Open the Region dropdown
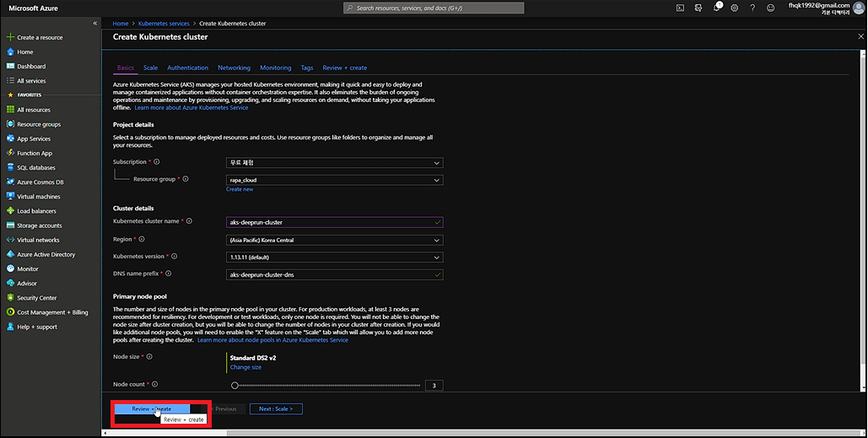This screenshot has height=438, width=868. point(334,241)
